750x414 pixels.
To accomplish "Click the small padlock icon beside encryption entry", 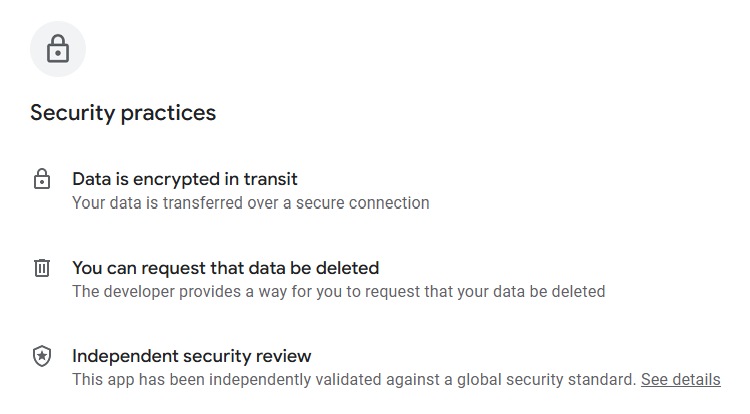I will point(42,180).
